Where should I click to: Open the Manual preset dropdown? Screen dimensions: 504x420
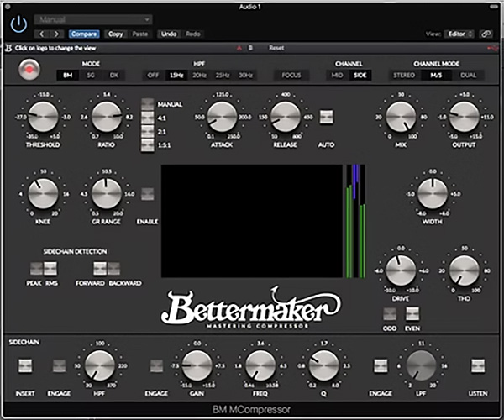[93, 19]
